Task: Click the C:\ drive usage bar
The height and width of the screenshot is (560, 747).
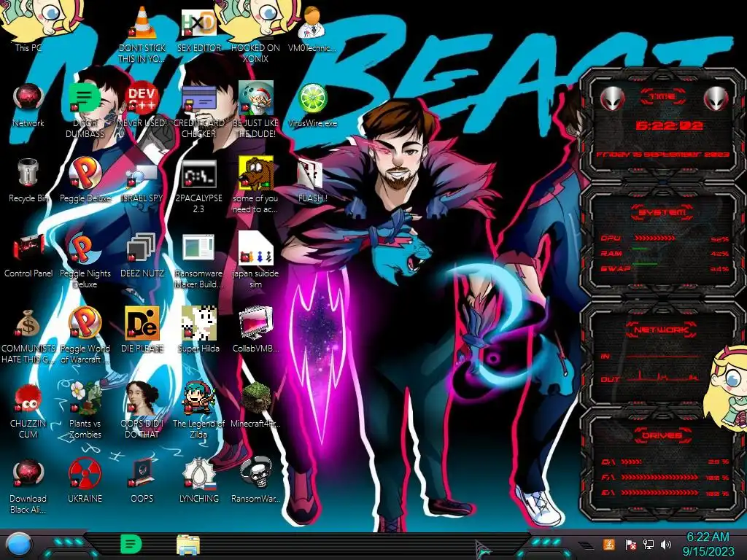Action: (632, 462)
